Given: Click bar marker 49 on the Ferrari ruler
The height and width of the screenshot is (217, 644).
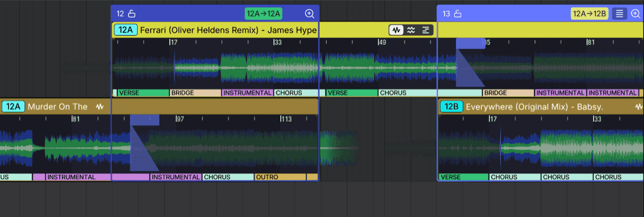Looking at the screenshot, I should (x=382, y=42).
